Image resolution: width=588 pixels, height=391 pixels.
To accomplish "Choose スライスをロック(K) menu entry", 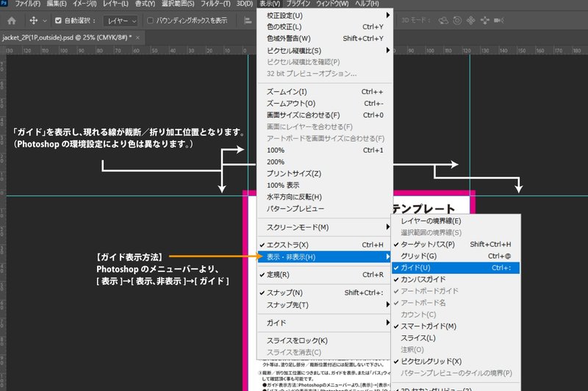I will pos(325,340).
